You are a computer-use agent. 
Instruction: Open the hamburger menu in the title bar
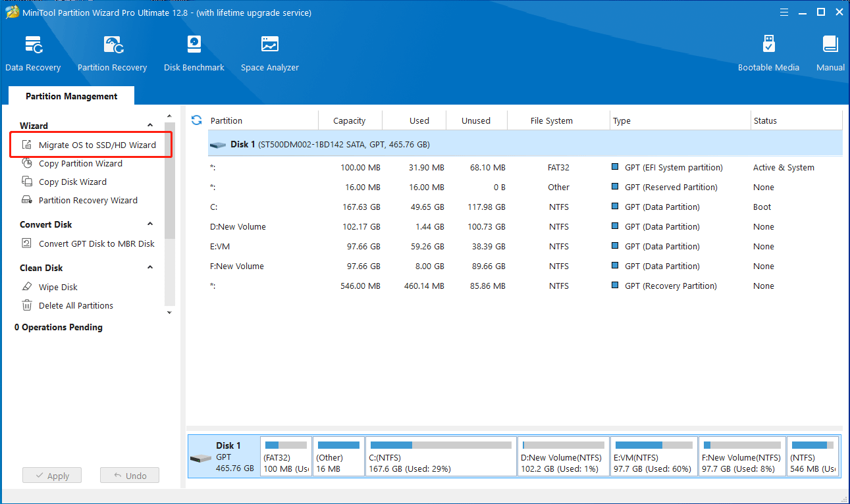click(784, 12)
